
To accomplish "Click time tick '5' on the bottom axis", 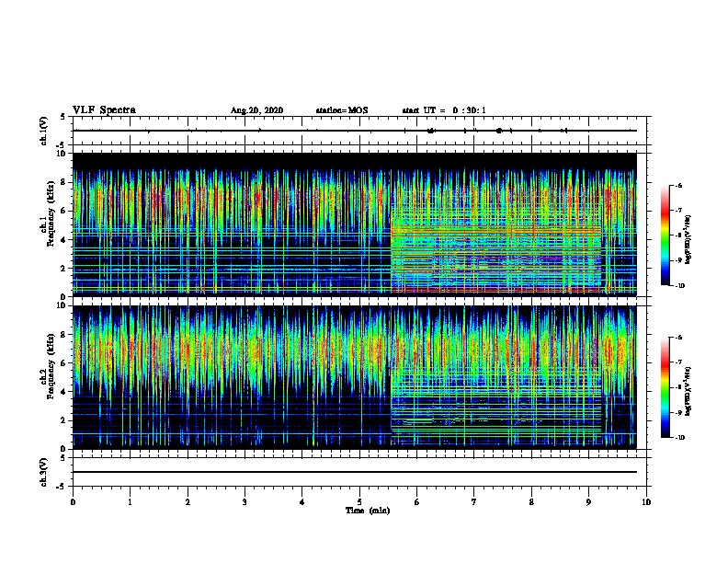I will coord(359,502).
